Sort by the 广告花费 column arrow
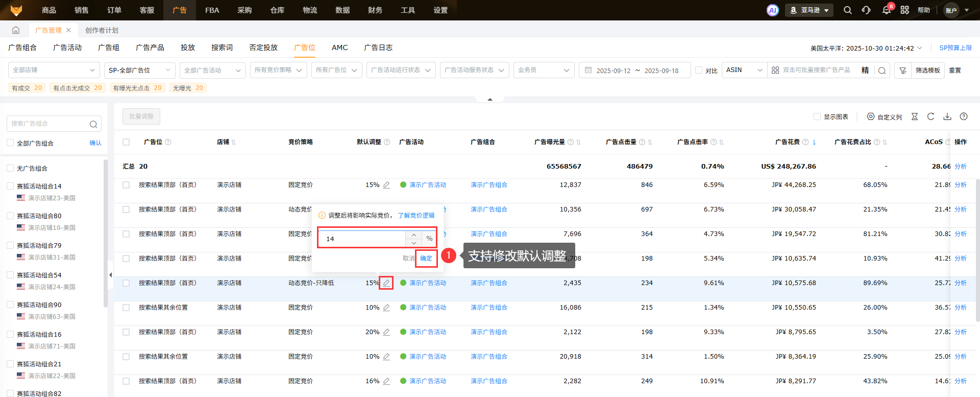 coord(814,142)
